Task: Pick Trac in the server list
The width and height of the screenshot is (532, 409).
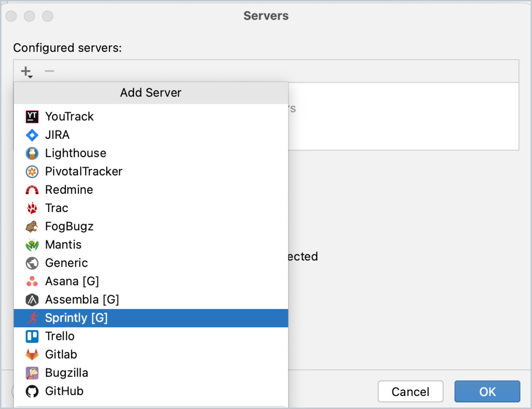Action: [x=151, y=208]
